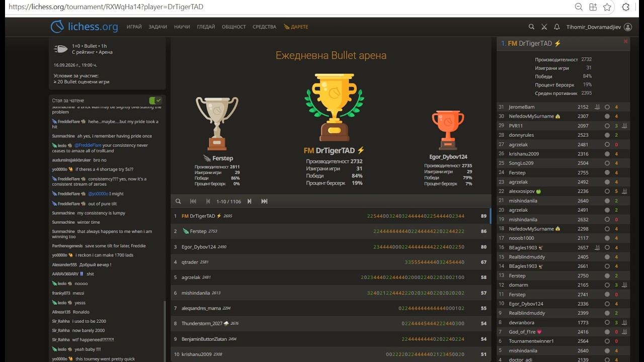Jump to last standings page

click(x=264, y=201)
